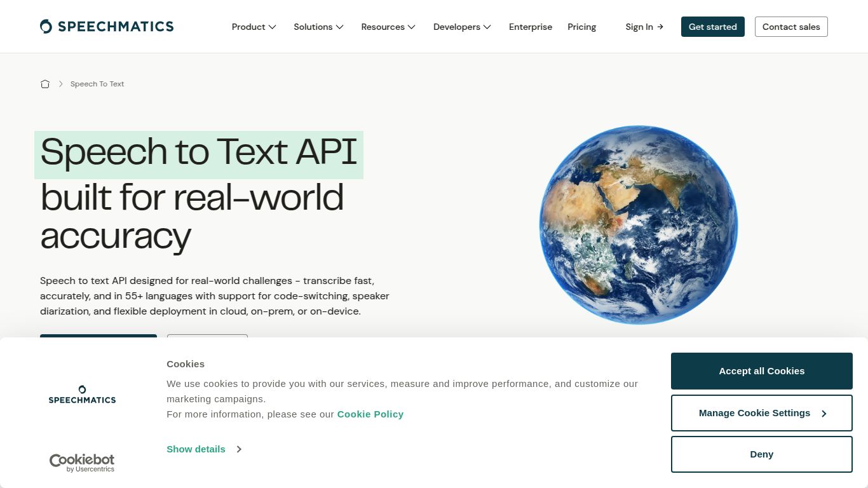Open the Resources dropdown
Image resolution: width=868 pixels, height=488 pixels.
coord(388,27)
